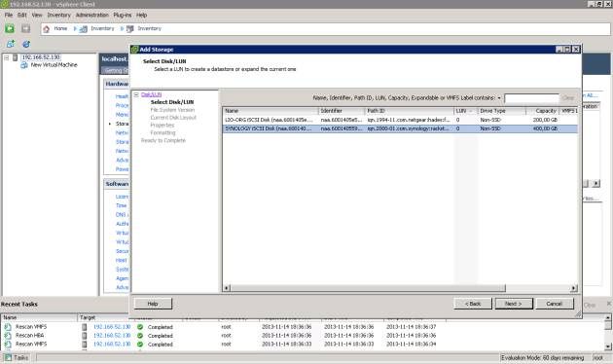Click the Disk/LUN wizard step link
The width and height of the screenshot is (613, 364).
[x=151, y=94]
